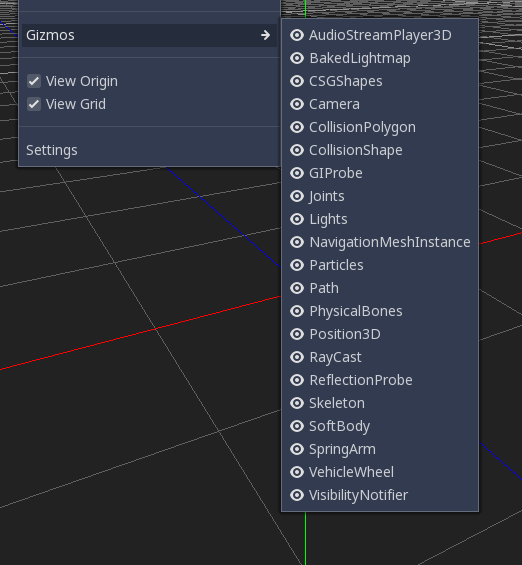This screenshot has height=565, width=522.
Task: Select ReflectionProbe gizmo label
Action: pos(361,380)
